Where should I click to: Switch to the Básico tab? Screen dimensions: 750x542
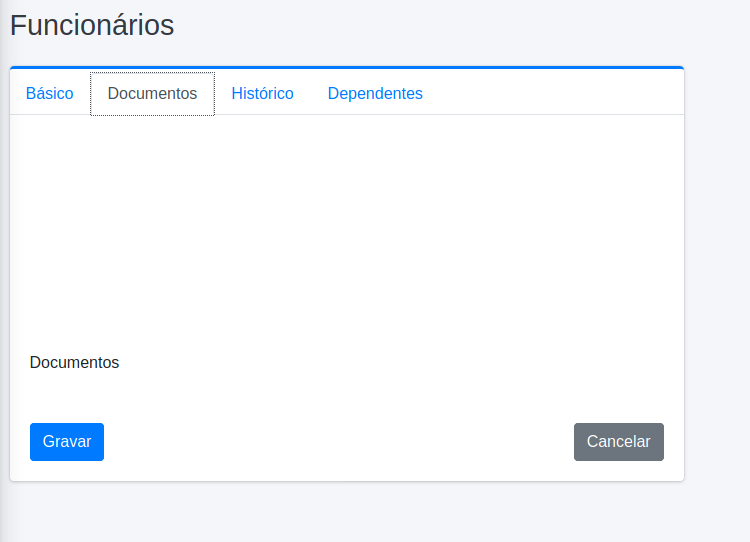[x=50, y=93]
